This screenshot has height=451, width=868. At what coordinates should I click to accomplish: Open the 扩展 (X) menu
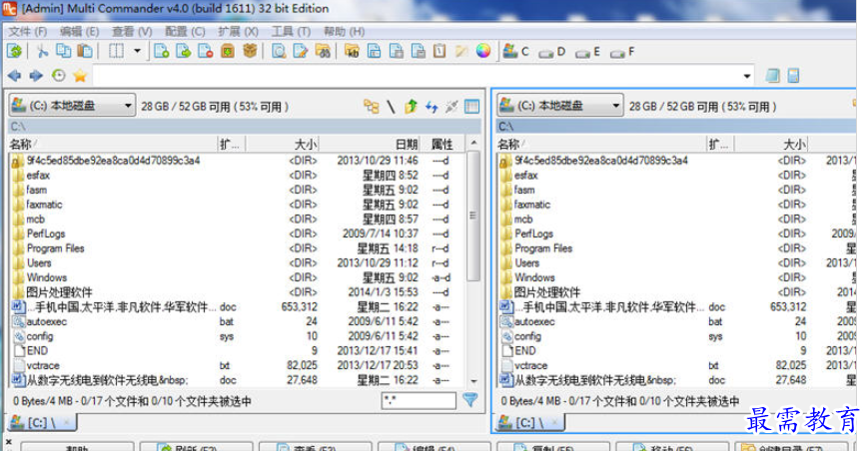(238, 32)
